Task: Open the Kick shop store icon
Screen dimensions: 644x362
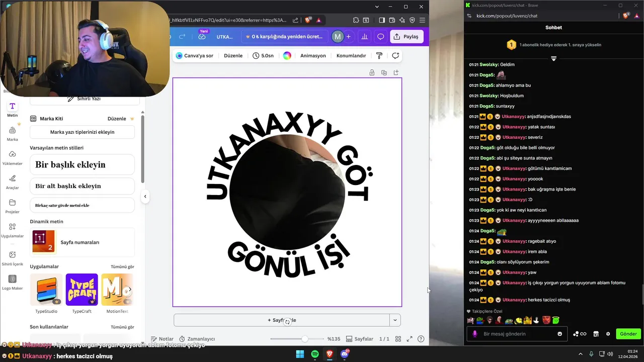Action: [596, 334]
